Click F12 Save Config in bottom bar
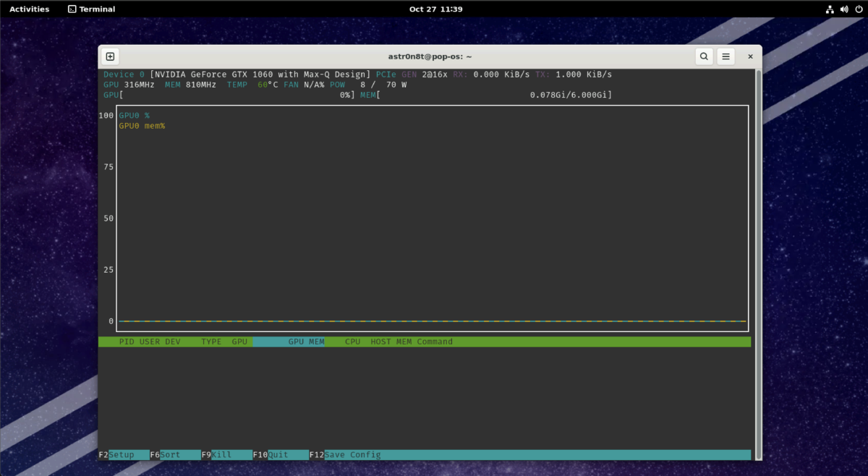 pyautogui.click(x=352, y=455)
